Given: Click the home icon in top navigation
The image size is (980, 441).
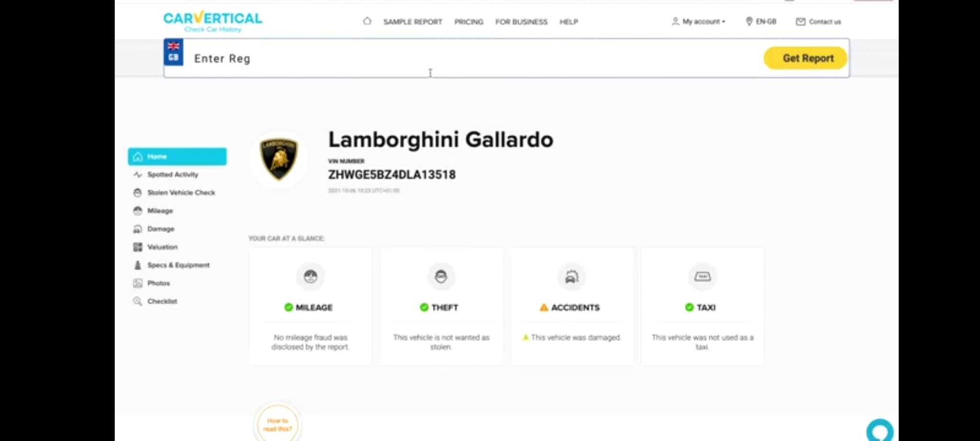Looking at the screenshot, I should click(x=367, y=21).
